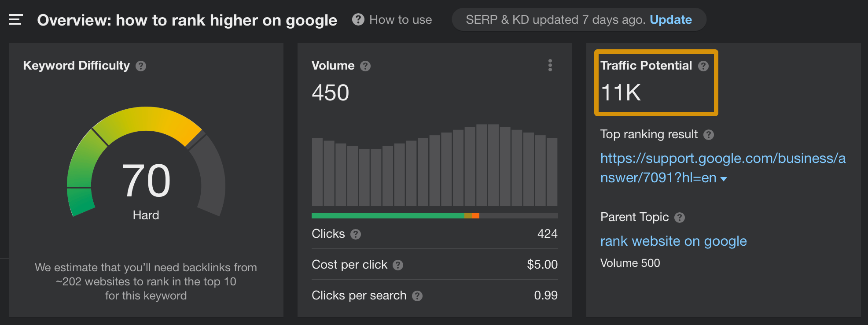Viewport: 868px width, 325px height.
Task: Click the Clicks help icon
Action: coord(356,234)
